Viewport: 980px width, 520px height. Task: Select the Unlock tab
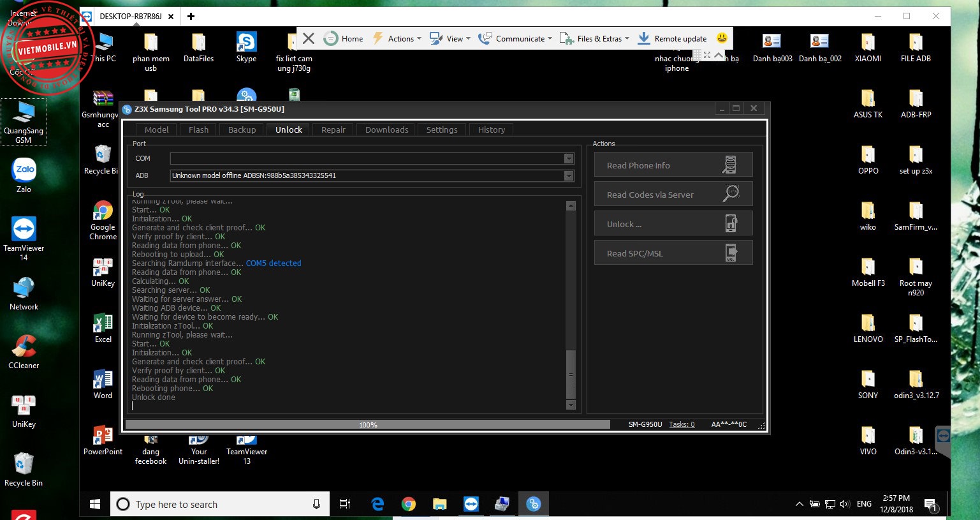(x=288, y=130)
